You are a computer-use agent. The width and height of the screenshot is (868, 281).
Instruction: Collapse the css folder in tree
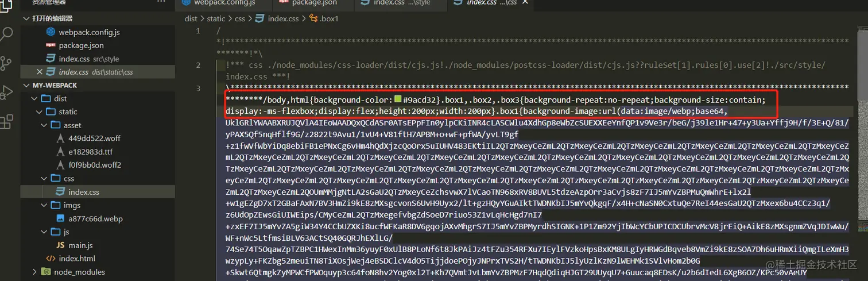[44, 179]
